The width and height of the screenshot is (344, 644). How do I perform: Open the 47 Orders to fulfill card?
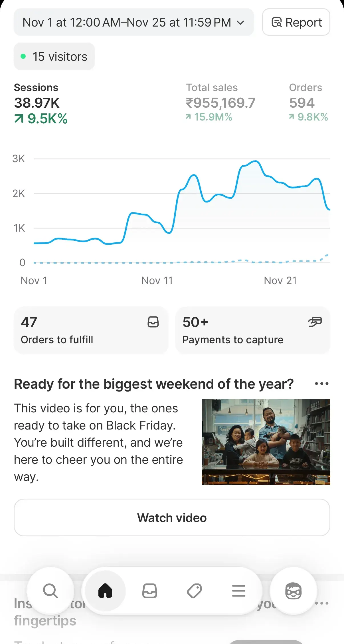[x=83, y=330]
